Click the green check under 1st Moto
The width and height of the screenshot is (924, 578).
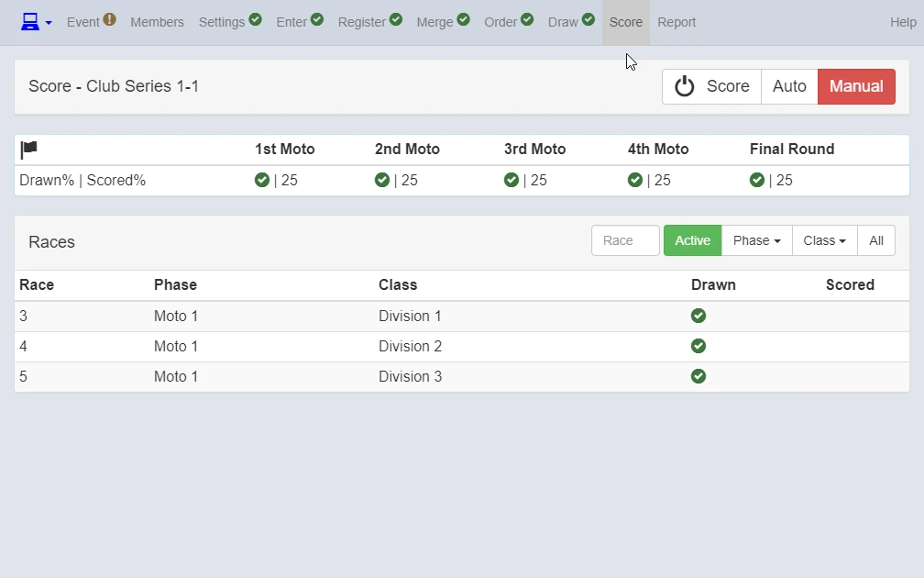[x=262, y=180]
